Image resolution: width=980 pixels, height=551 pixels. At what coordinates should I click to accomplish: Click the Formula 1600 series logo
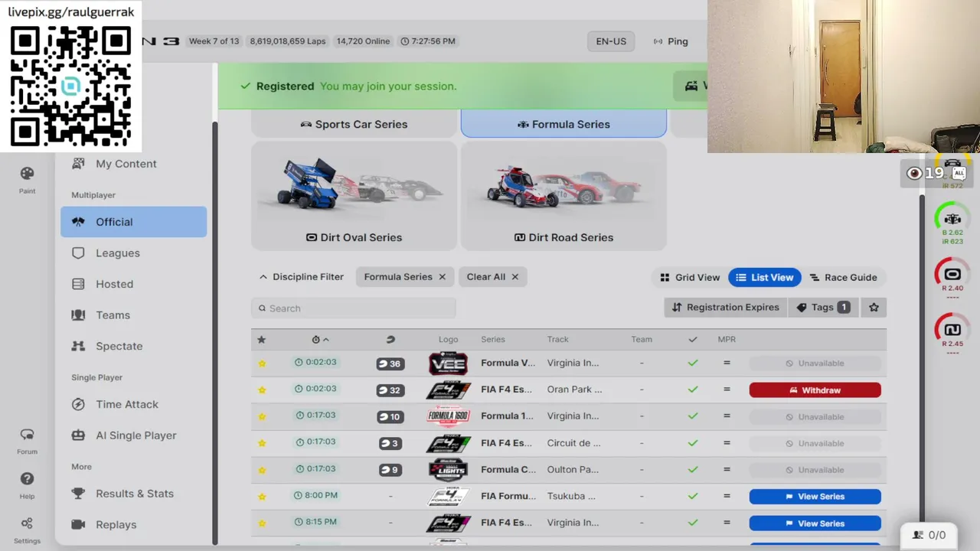[x=448, y=416]
